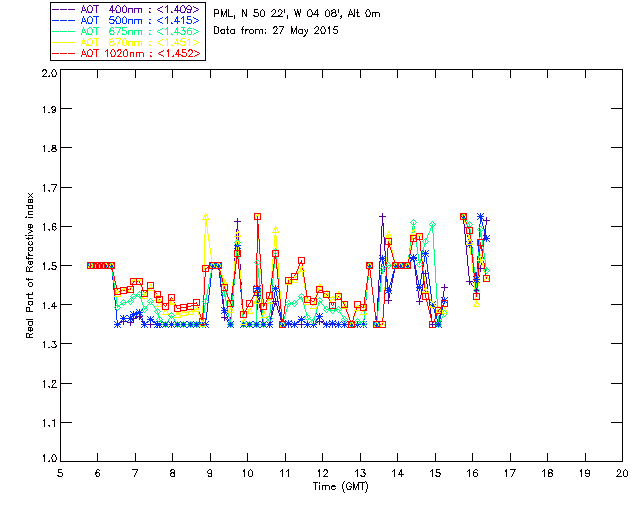Click the y-axis label 1.2
This screenshot has width=640, height=512.
49,383
